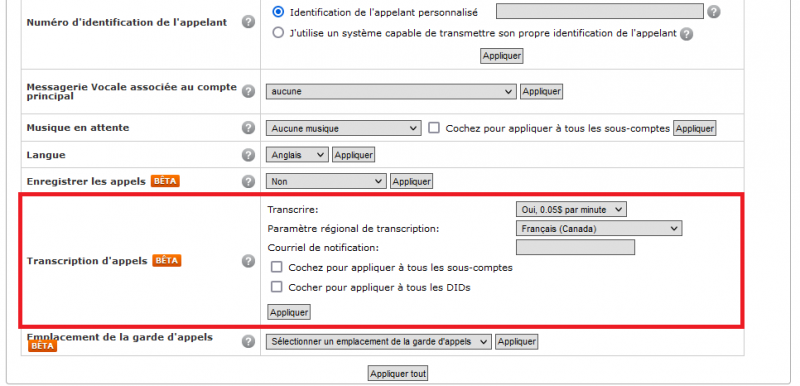The image size is (800, 386).
Task: Click Appliquer button under transcription settings
Action: point(289,313)
